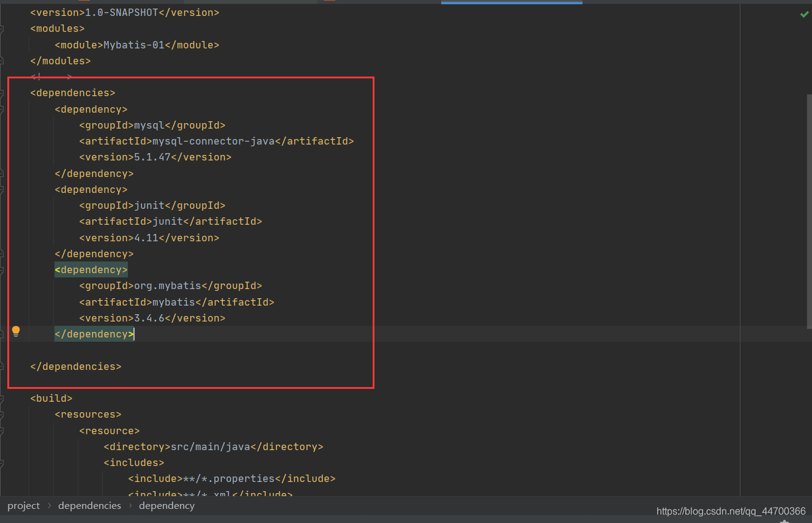The width and height of the screenshot is (812, 523).
Task: Click the **/*.properties include line
Action: pyautogui.click(x=232, y=478)
